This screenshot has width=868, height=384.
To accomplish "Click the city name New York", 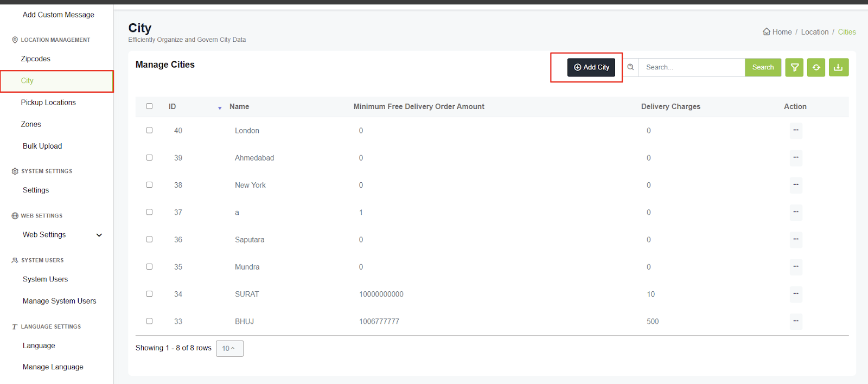I will pyautogui.click(x=250, y=185).
